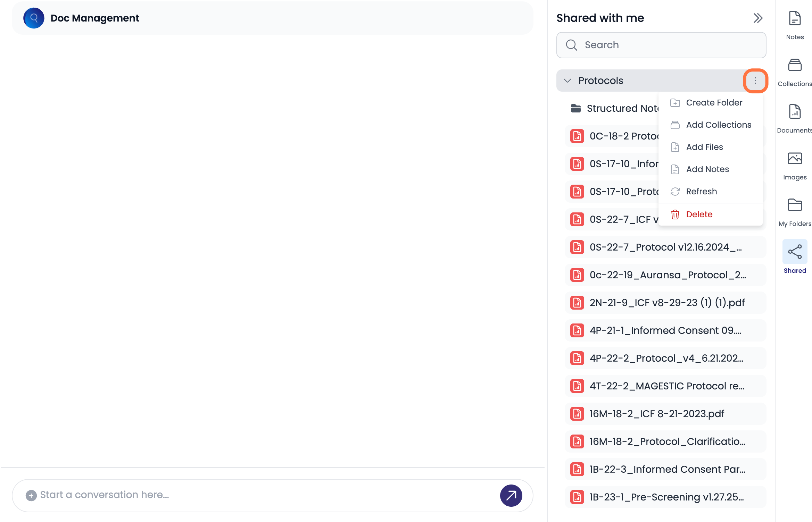Open 0c-22-19_Auransa_Protocol file
This screenshot has height=522, width=812.
665,275
